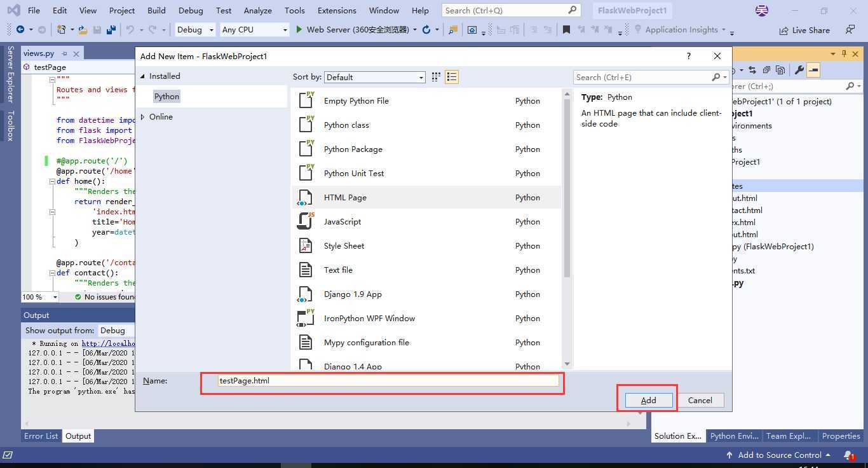
Task: Pick the Python Unit Test template icon
Action: coord(306,173)
